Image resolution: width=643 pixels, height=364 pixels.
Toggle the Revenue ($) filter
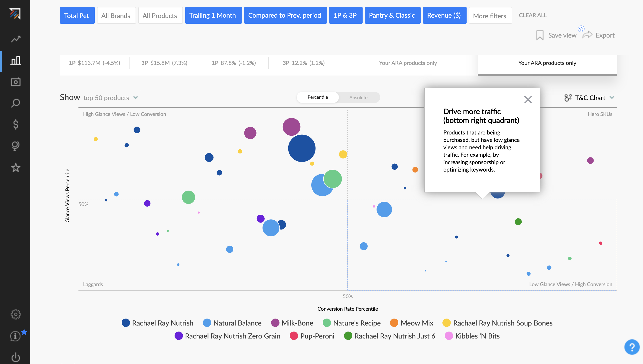444,16
